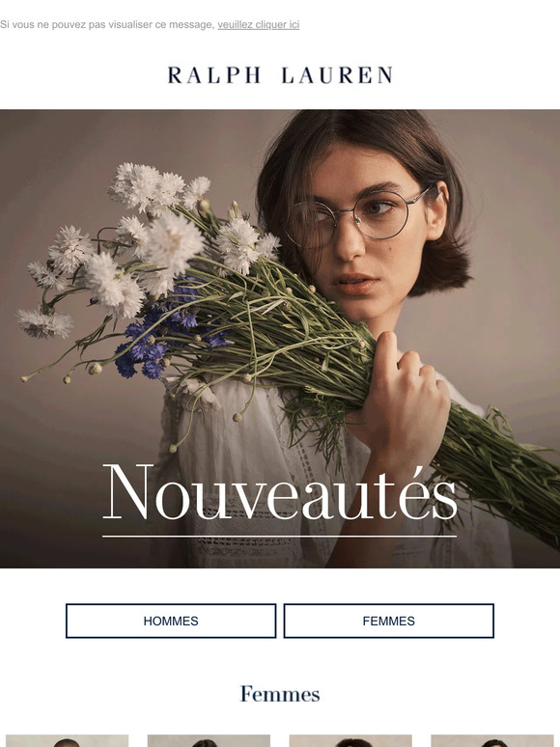
Task: Click the Femmes section heading
Action: tap(280, 694)
